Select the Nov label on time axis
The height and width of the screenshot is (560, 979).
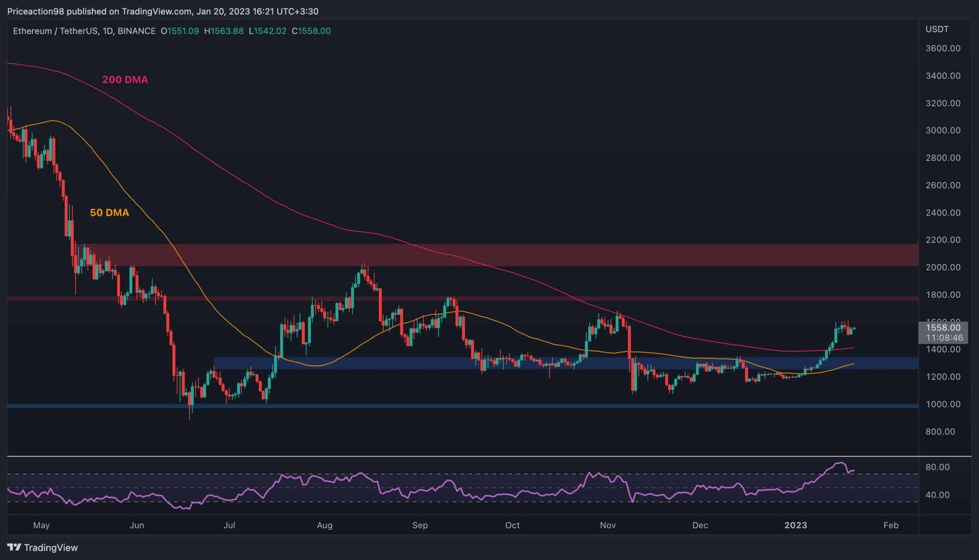click(607, 525)
